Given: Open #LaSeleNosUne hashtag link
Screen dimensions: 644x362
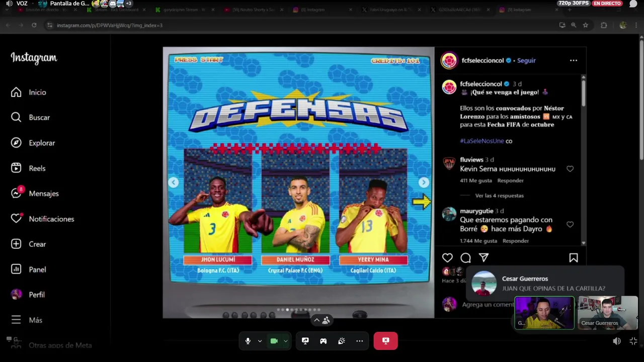Looking at the screenshot, I should pos(481,141).
